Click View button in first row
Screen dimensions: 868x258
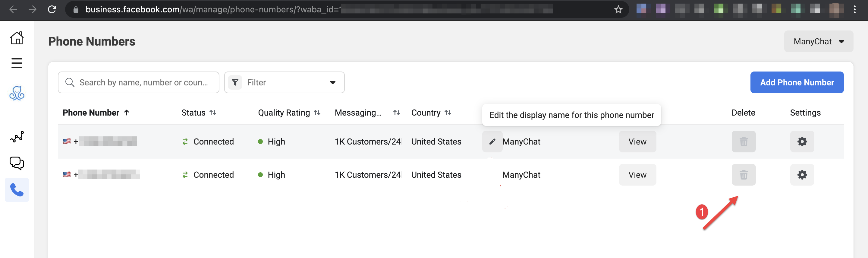[x=637, y=142]
